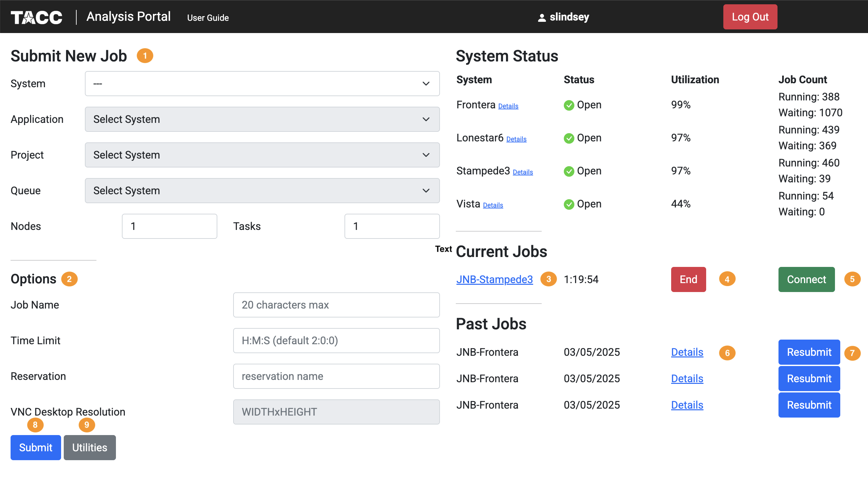Click the Job Name field
Viewport: 868px width, 479px height.
[336, 305]
